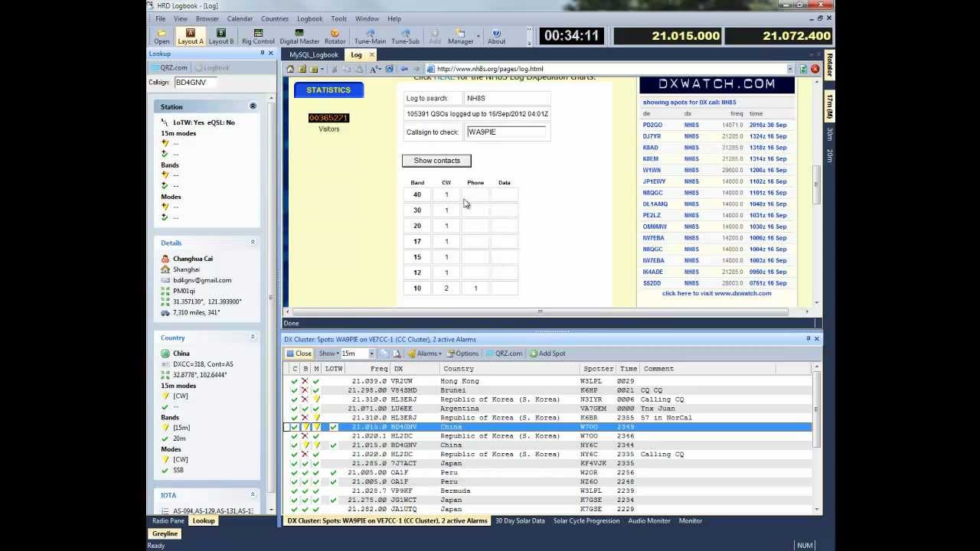
Task: Click the DX Cluster vertical scrollbar
Action: tap(816, 409)
